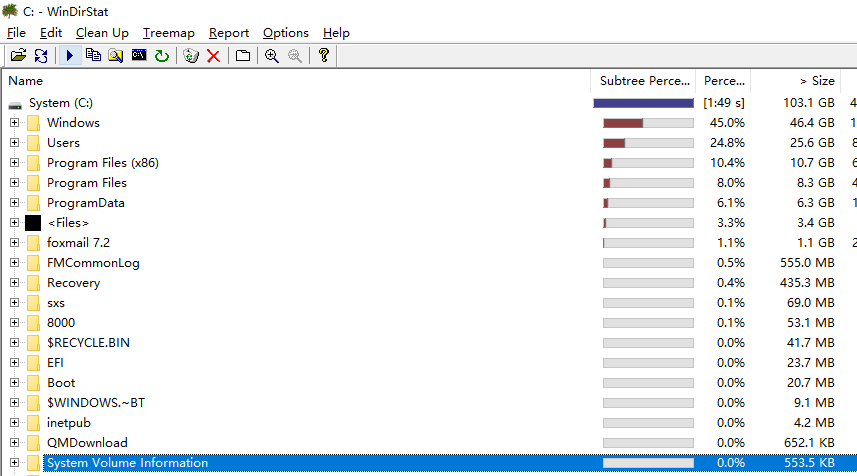Expand the foxmail 7.2 folder node
This screenshot has width=857, height=476.
[15, 243]
